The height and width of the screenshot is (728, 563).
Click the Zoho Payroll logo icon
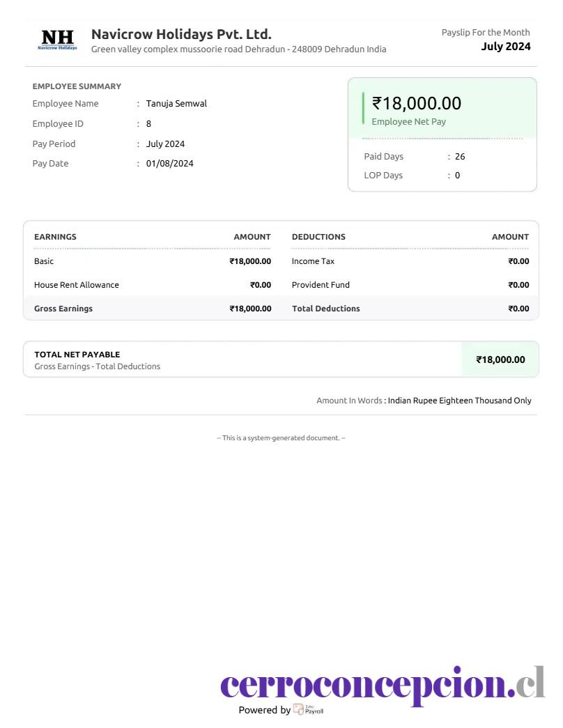(298, 709)
